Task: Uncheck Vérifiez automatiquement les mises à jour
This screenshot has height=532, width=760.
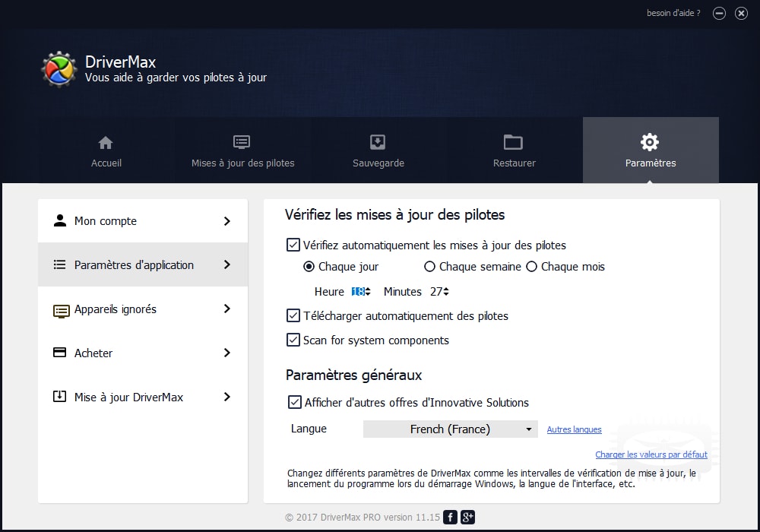Action: (x=293, y=245)
